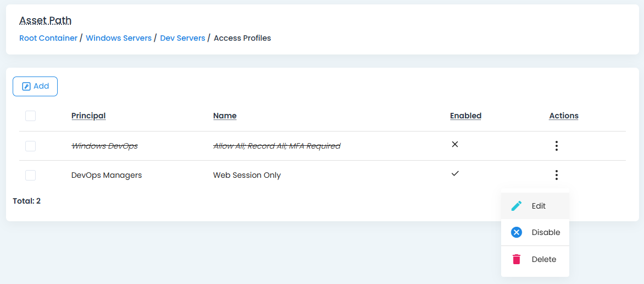644x284 pixels.
Task: Toggle the select-all checkbox in table header
Action: point(31,116)
